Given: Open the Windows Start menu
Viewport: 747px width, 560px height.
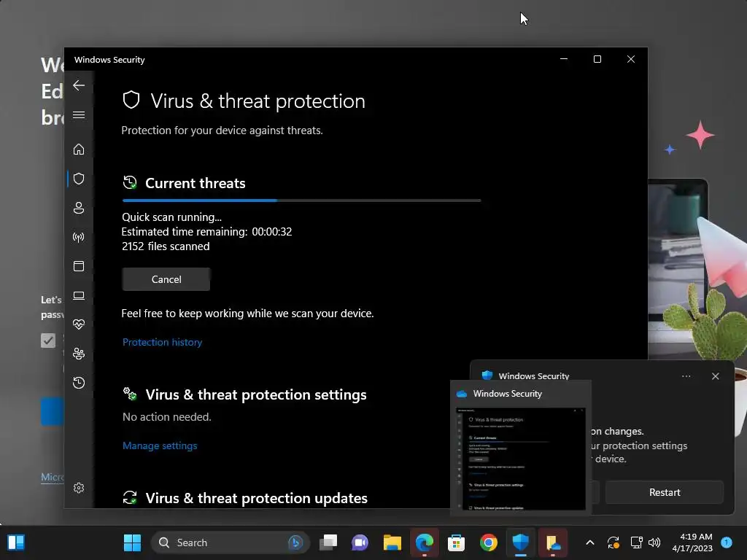Looking at the screenshot, I should (132, 542).
